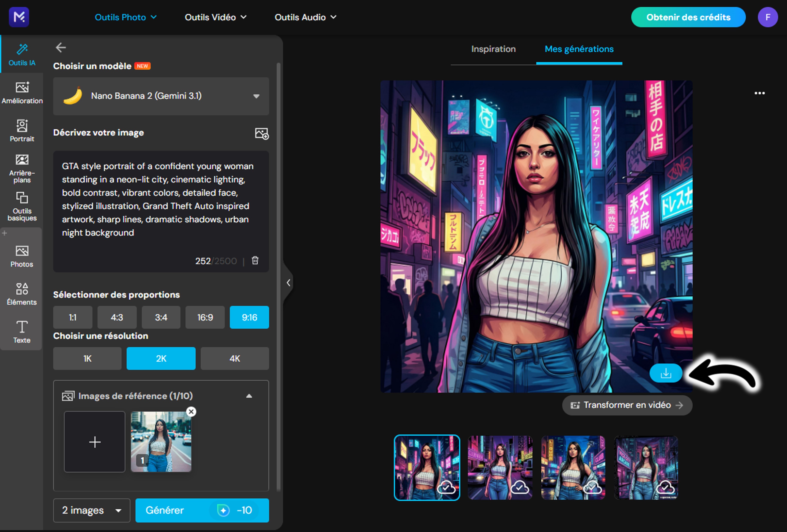The image size is (787, 532).
Task: Switch to the Inspiration tab
Action: [493, 49]
